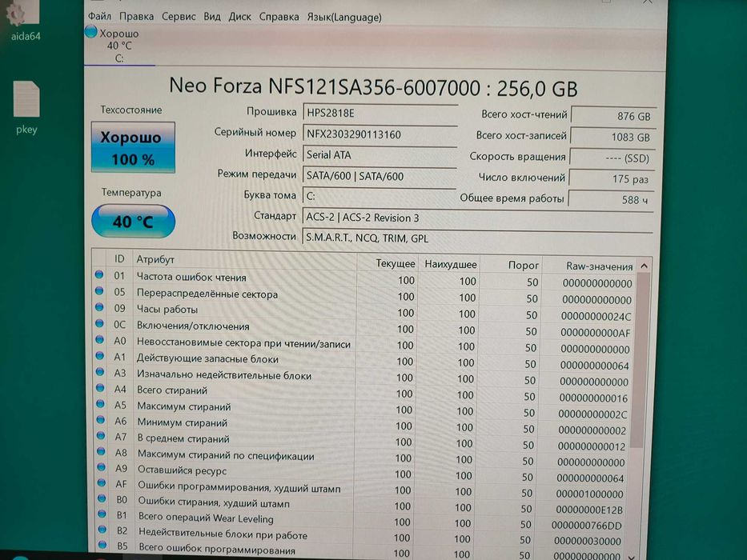The height and width of the screenshot is (560, 747).
Task: Open the Вид menu
Action: tap(212, 17)
